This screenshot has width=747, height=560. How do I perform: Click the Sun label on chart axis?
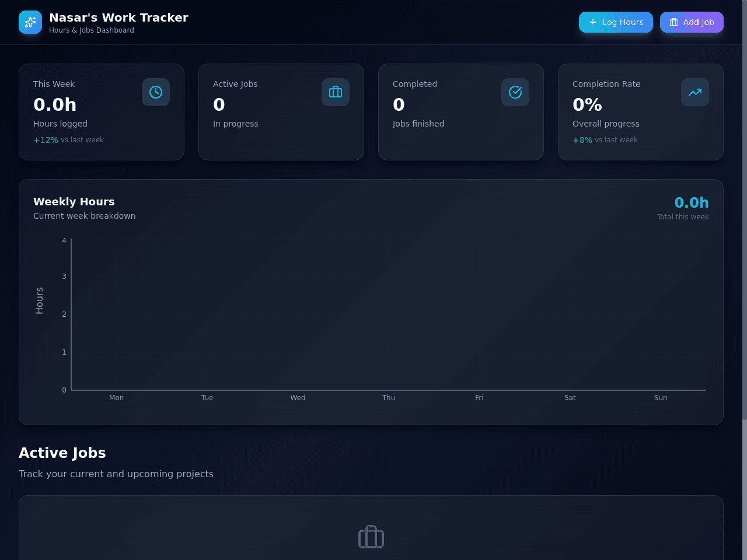click(x=661, y=398)
